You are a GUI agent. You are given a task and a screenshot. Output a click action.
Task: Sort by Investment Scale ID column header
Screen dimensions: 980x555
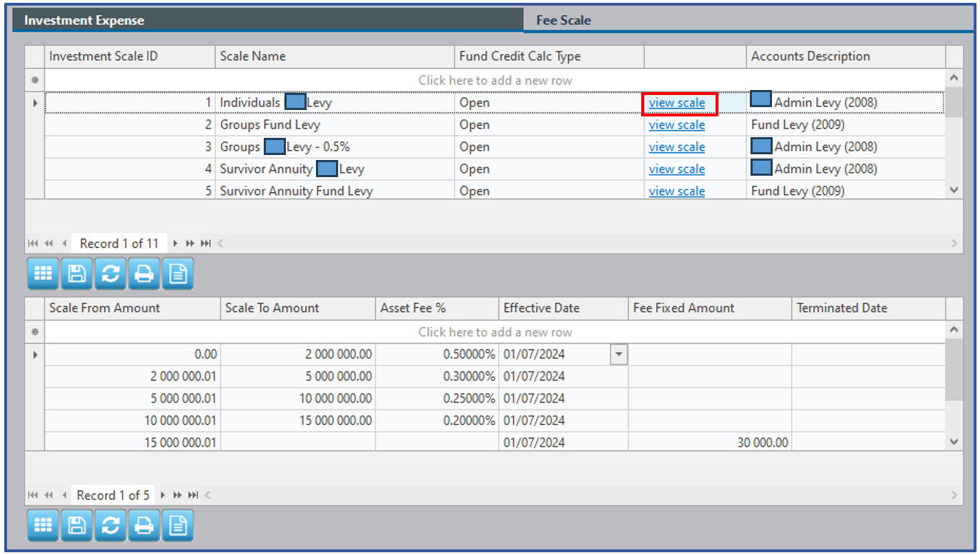[x=130, y=56]
